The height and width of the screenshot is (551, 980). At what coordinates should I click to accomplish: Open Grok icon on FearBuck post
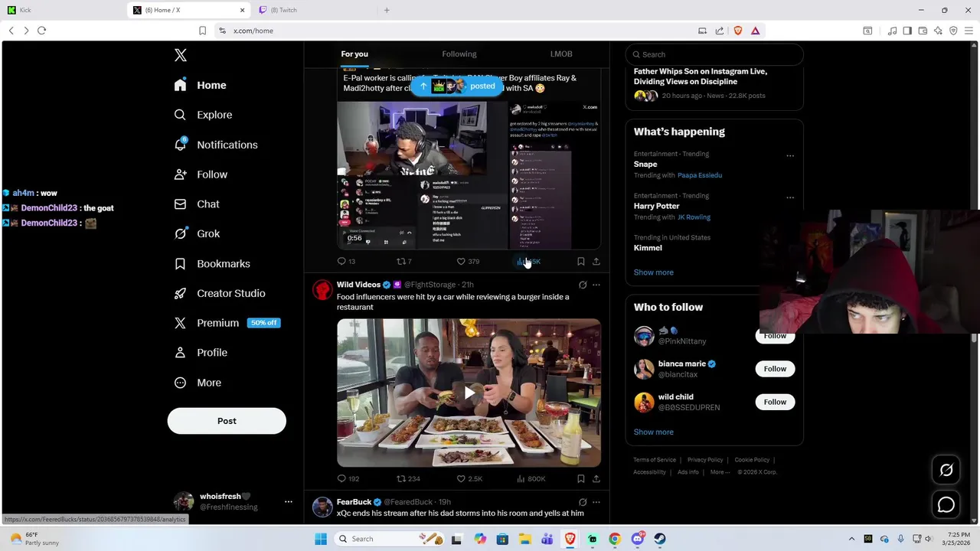click(x=583, y=502)
